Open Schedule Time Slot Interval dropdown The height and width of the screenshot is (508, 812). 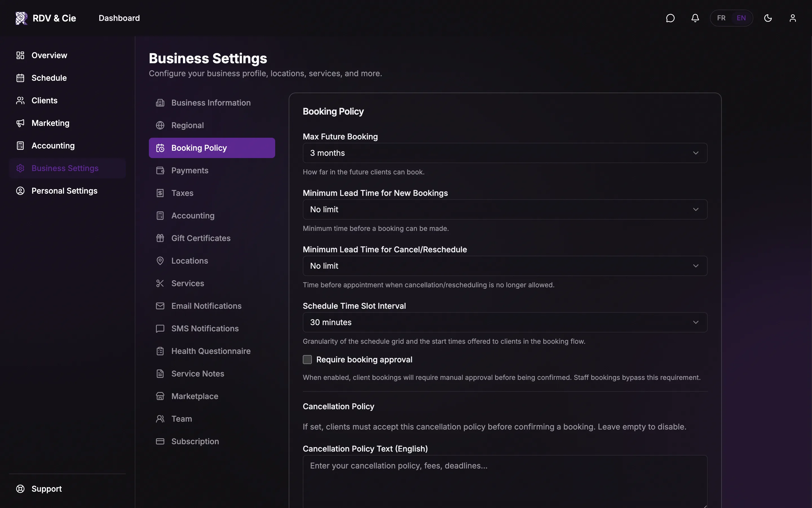(x=505, y=323)
